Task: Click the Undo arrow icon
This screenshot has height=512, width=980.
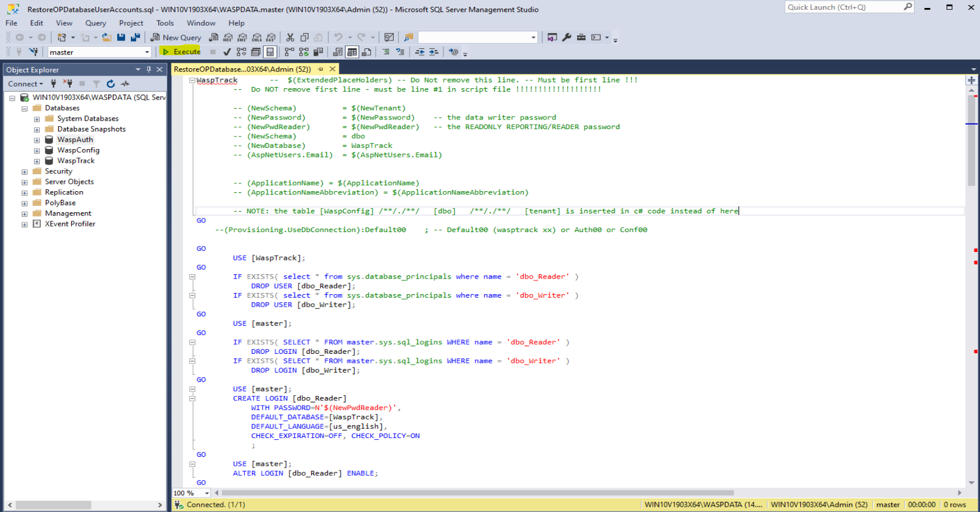Action: click(338, 38)
